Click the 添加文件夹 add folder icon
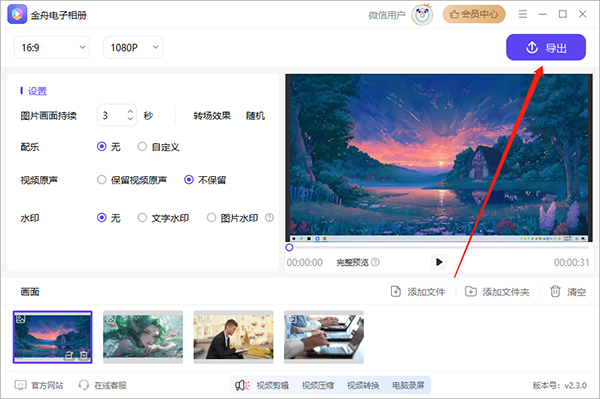Screen dimensions: 600x399 pos(471,292)
